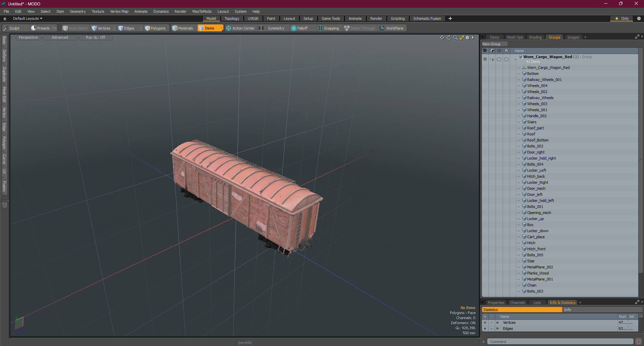
Task: Open the Shading tab
Action: pos(535,37)
